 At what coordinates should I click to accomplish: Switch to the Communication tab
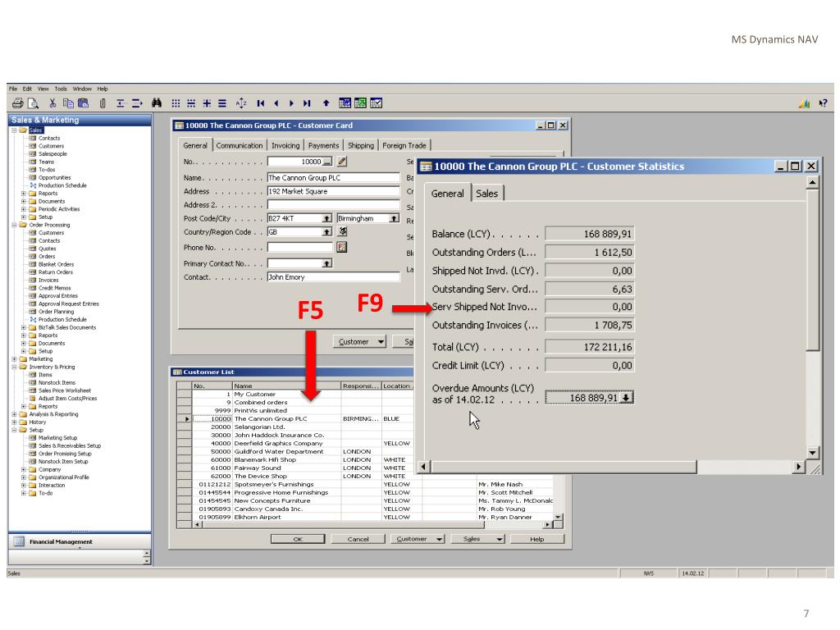click(240, 145)
